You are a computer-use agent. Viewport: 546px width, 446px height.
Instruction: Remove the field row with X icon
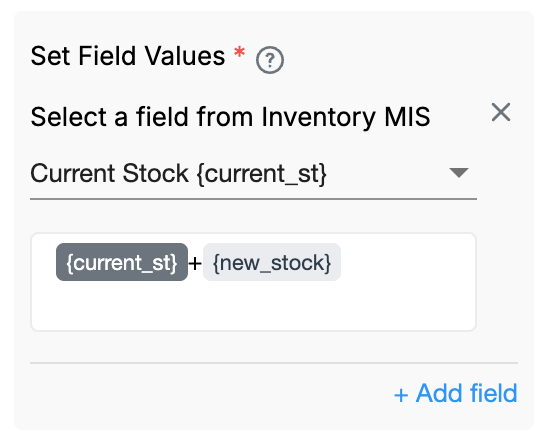click(x=501, y=112)
